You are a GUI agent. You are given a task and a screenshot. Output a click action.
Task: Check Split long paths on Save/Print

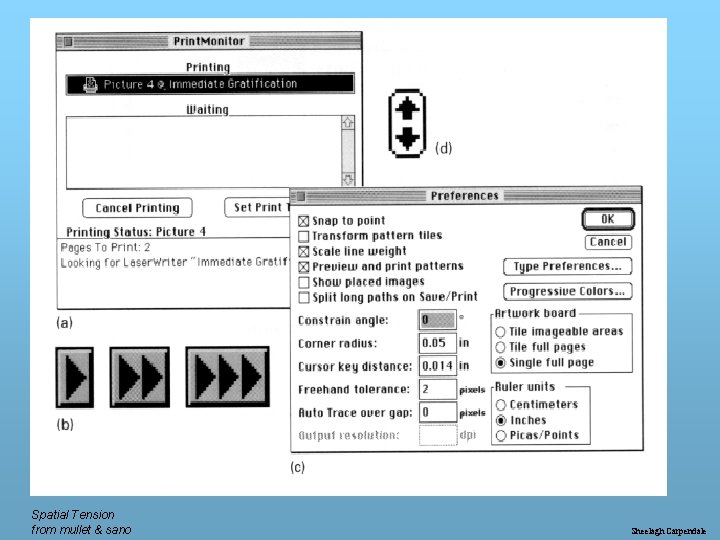pyautogui.click(x=304, y=298)
